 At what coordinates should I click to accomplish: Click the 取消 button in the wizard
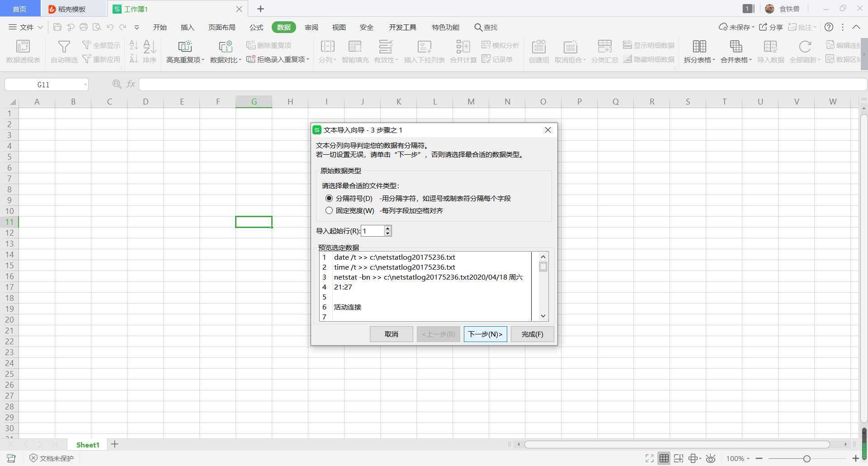(x=391, y=334)
